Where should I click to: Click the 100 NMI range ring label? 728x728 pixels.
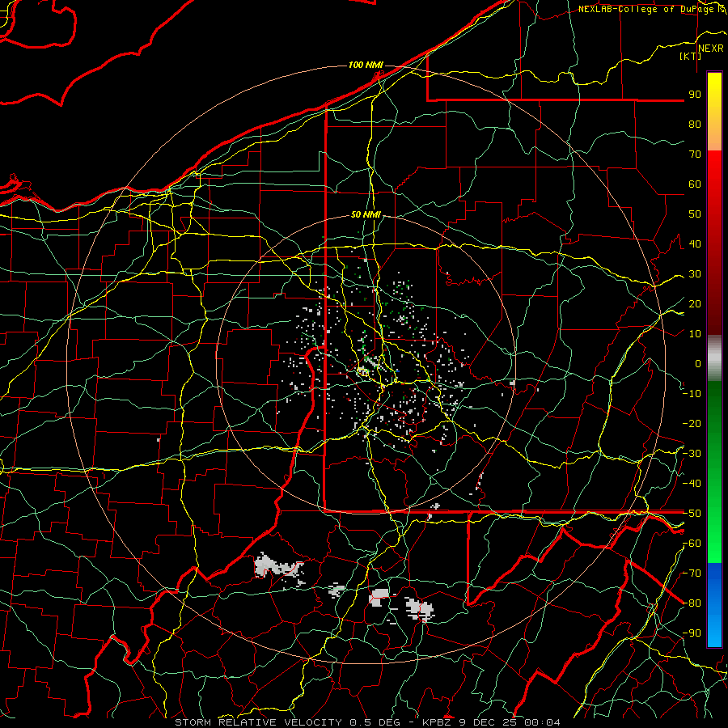click(x=366, y=65)
